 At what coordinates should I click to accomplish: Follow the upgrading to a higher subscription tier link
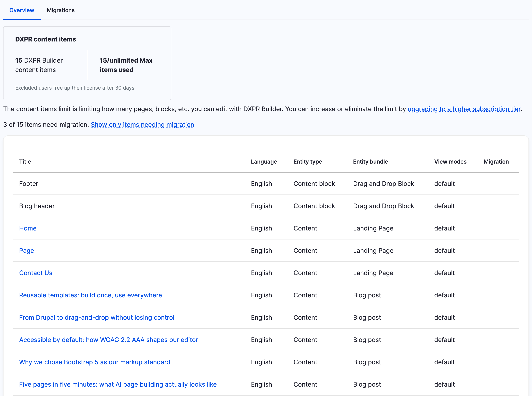click(x=464, y=109)
